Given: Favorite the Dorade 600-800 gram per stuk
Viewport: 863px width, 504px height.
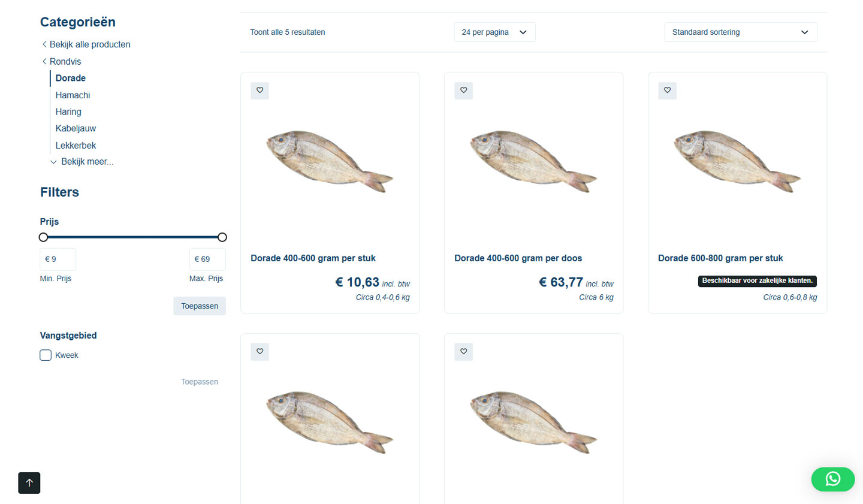Looking at the screenshot, I should point(667,90).
